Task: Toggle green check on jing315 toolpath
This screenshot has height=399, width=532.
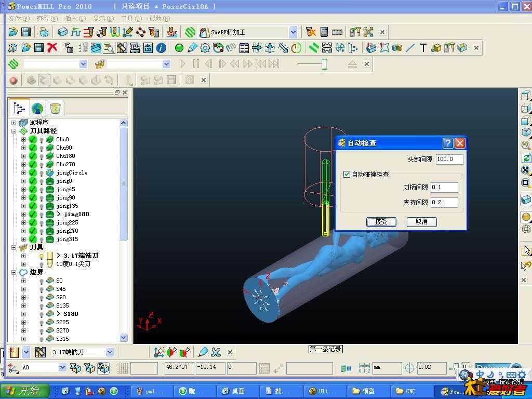Action: coord(33,239)
